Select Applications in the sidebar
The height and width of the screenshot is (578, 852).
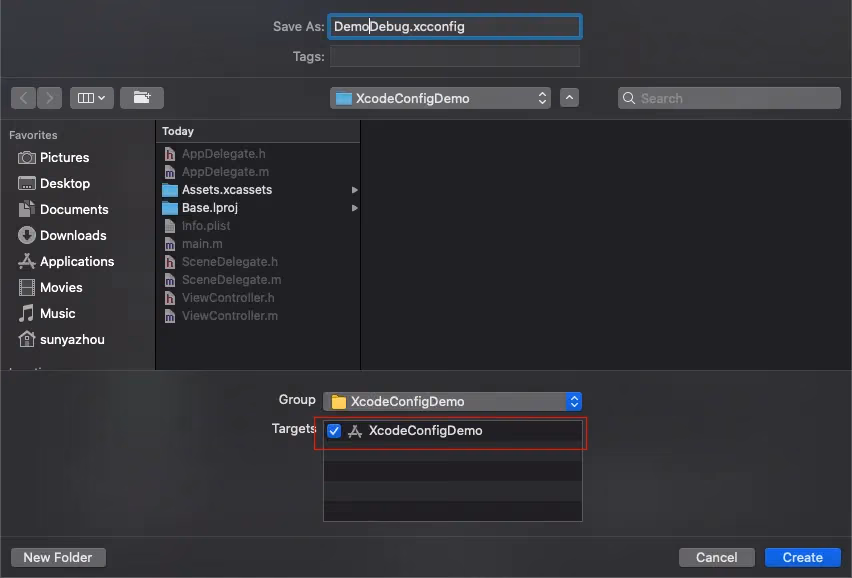[76, 262]
